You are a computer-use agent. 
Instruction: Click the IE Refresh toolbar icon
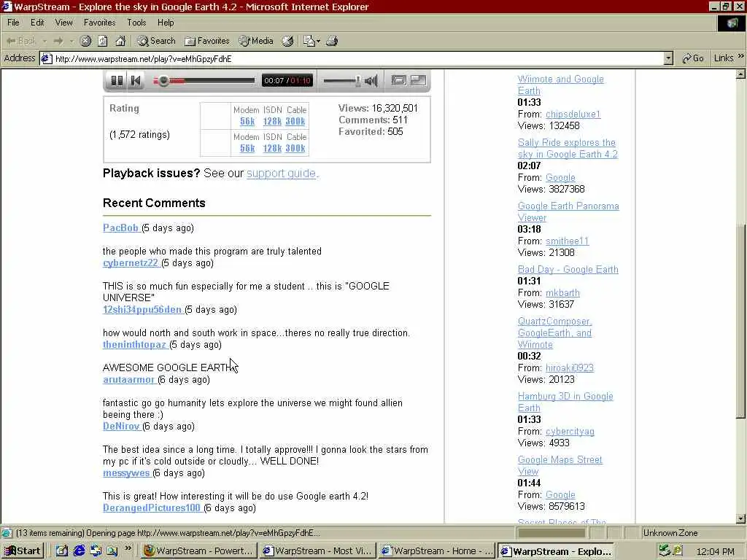tap(102, 41)
